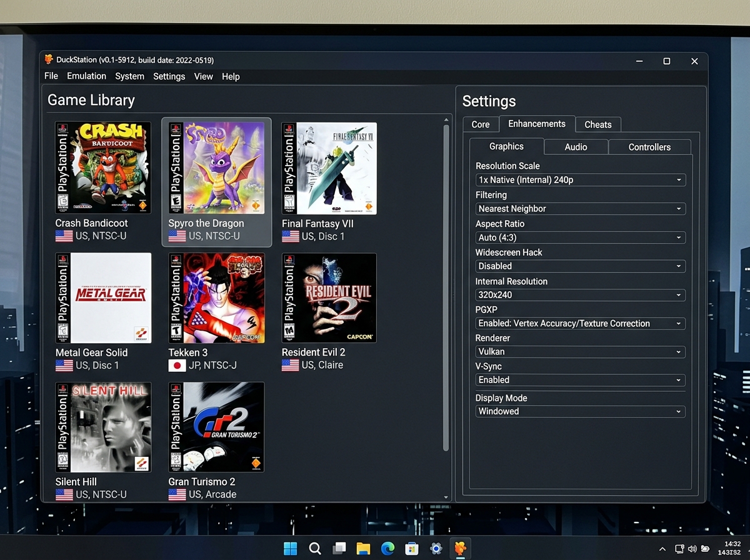Open File Explorer from the taskbar
Image resolution: width=750 pixels, height=560 pixels.
pyautogui.click(x=362, y=547)
